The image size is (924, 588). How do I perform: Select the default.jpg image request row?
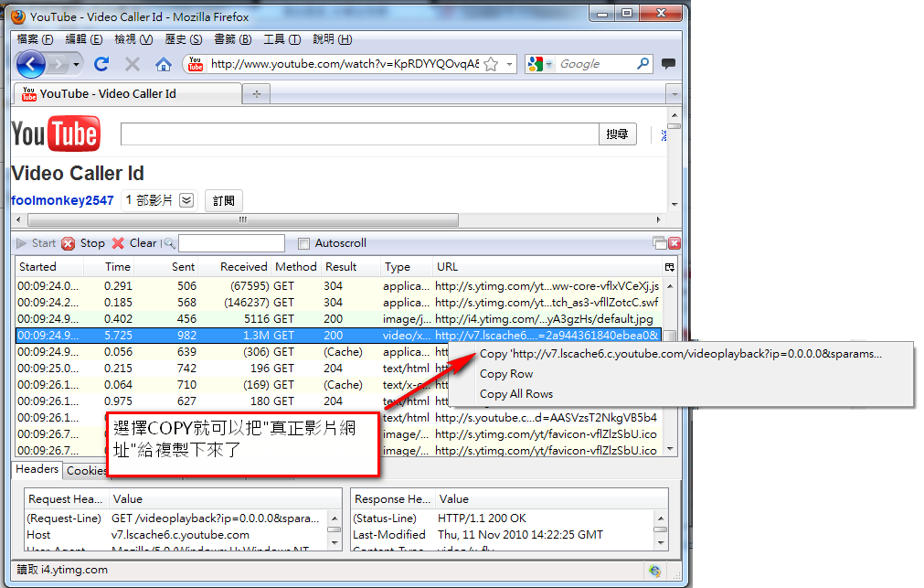[338, 319]
